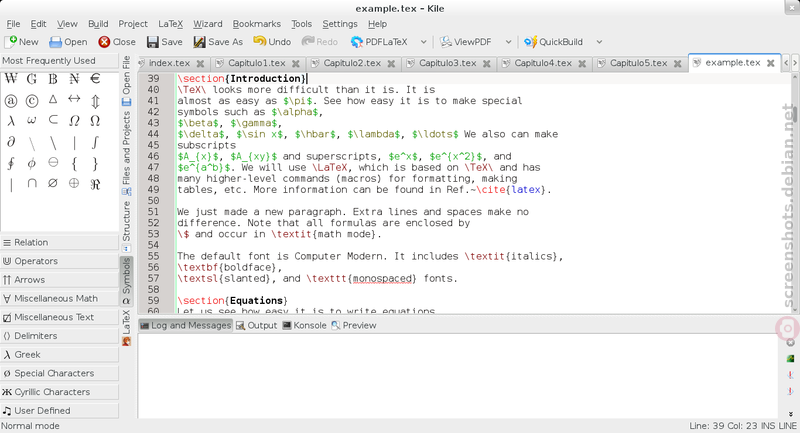
Task: Close the example.tex tab
Action: (x=771, y=63)
